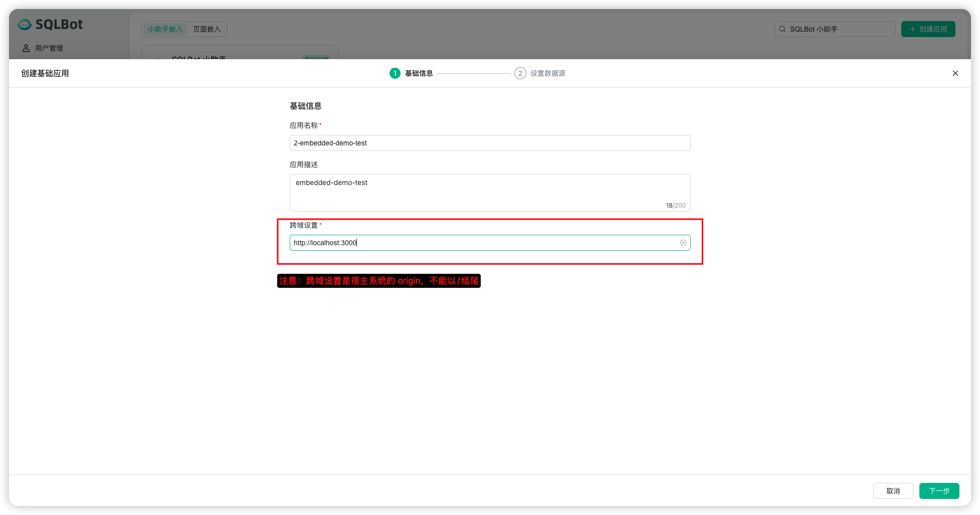Click the magnifier icon in the search box

pos(782,29)
